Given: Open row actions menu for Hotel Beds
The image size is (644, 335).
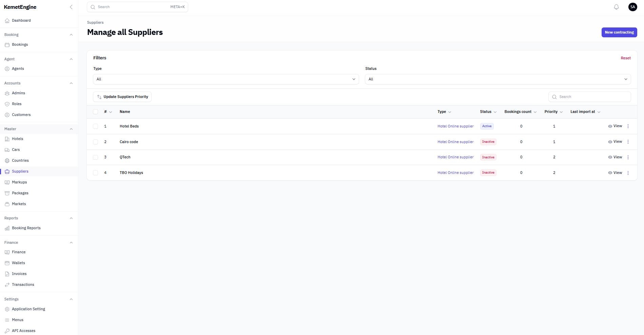Looking at the screenshot, I should pos(628,126).
